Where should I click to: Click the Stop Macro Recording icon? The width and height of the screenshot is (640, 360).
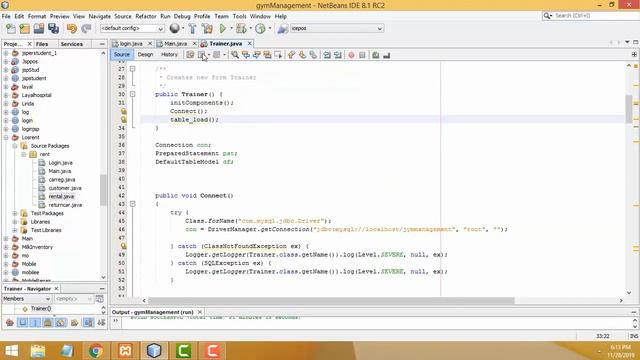click(362, 55)
